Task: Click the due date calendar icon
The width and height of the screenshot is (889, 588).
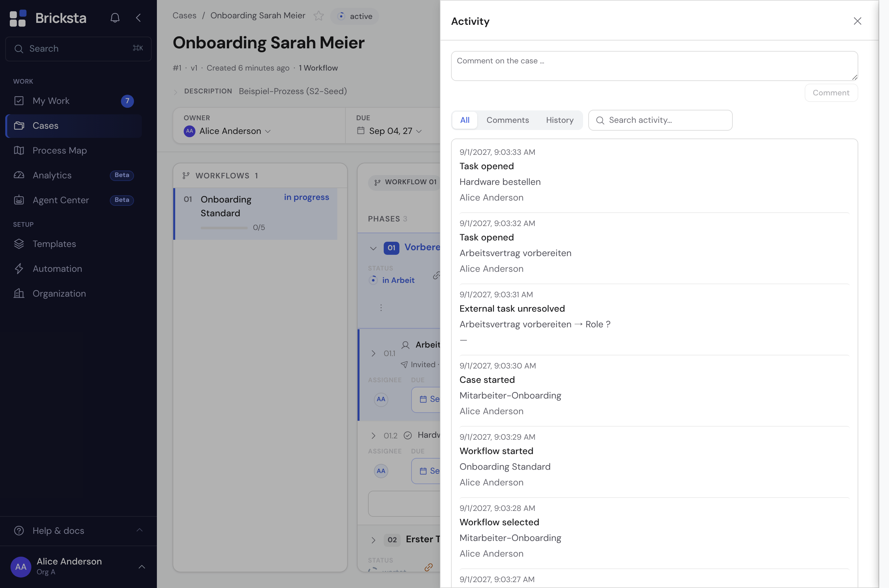Action: 361,130
